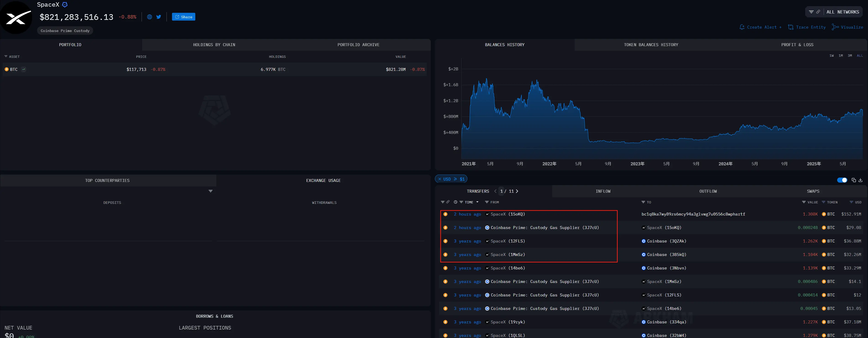Screen dimensions: 868x338
Task: Open the Swaps tab
Action: tap(813, 191)
